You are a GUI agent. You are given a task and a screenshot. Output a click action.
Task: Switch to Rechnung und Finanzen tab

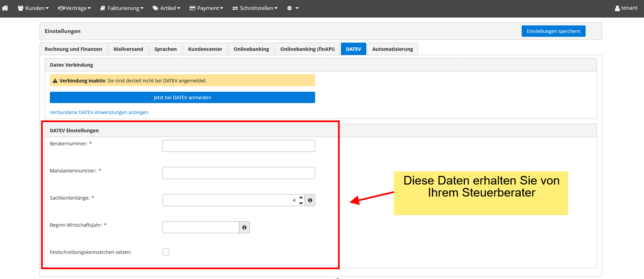(73, 49)
